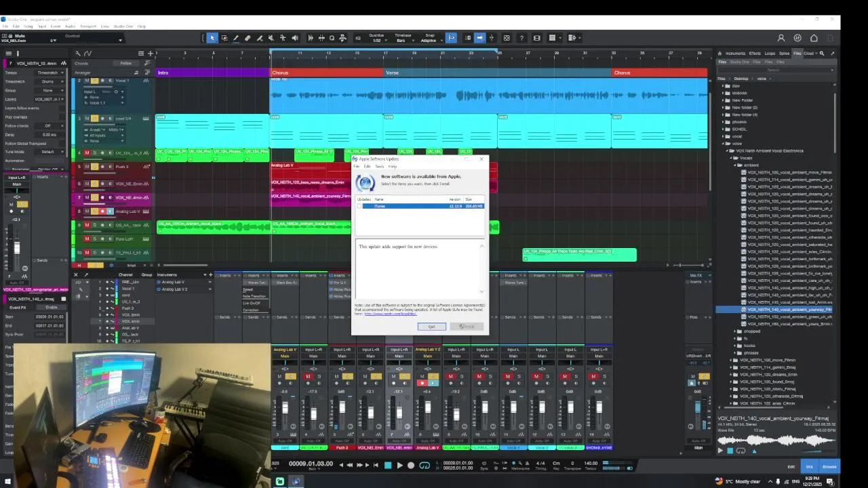Open the Song menu
868x488 pixels.
(x=28, y=26)
